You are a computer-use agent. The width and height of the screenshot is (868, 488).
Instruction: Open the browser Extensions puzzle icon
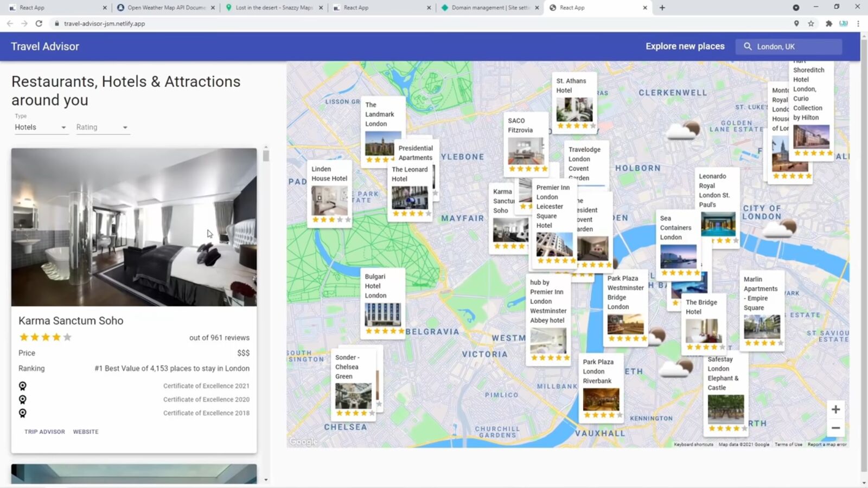coord(828,23)
